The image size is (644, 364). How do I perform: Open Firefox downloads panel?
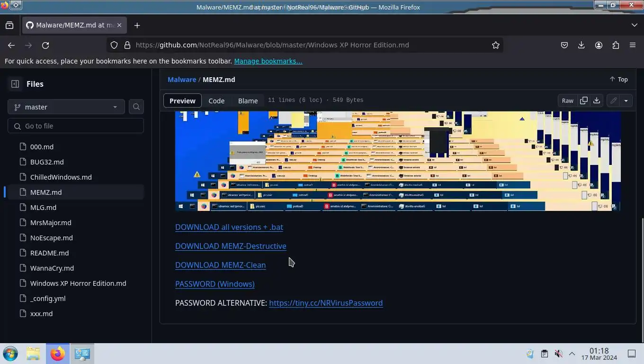[x=581, y=45]
